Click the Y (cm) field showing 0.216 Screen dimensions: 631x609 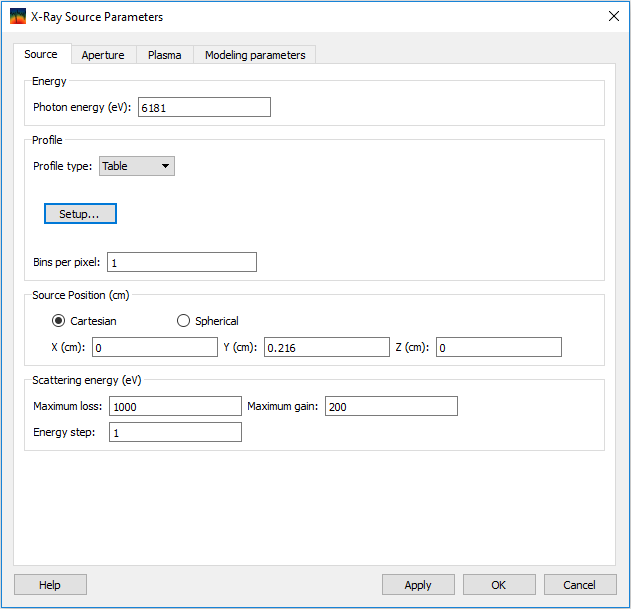[x=325, y=347]
